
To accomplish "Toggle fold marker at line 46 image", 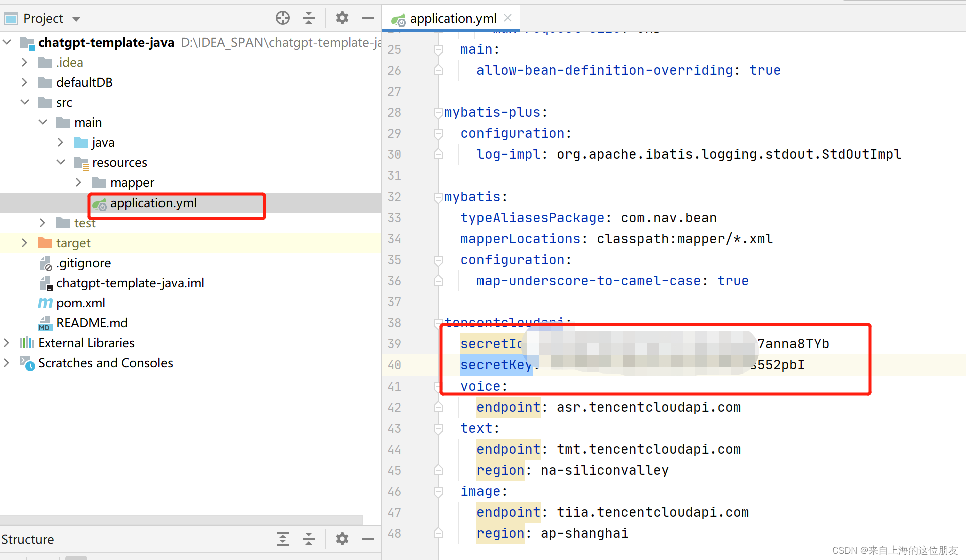I will 438,491.
